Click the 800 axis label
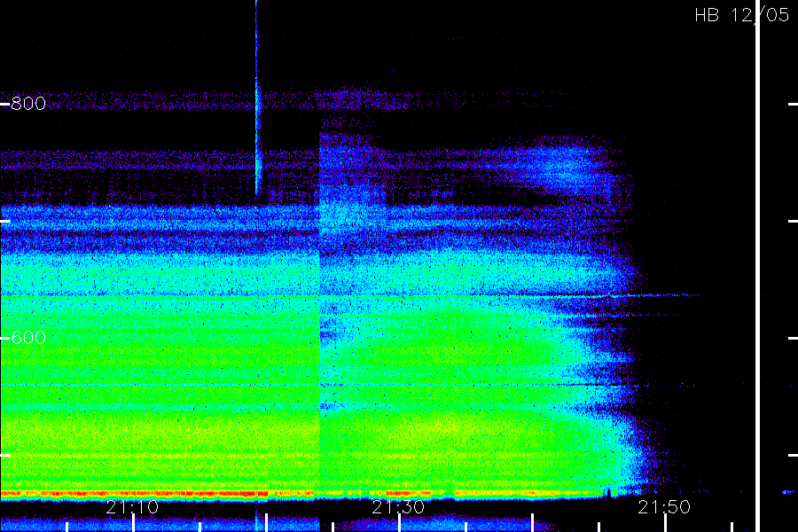 [x=28, y=104]
